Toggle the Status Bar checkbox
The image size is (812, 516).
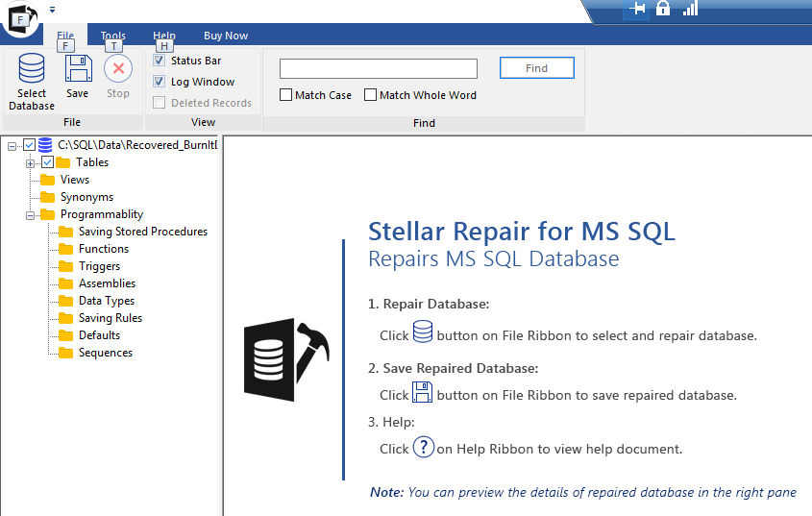coord(159,61)
